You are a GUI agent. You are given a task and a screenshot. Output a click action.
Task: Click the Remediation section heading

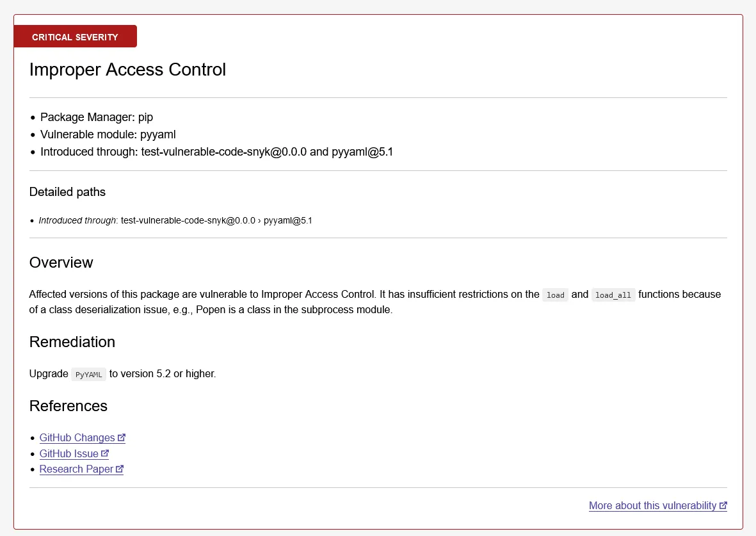pyautogui.click(x=72, y=342)
